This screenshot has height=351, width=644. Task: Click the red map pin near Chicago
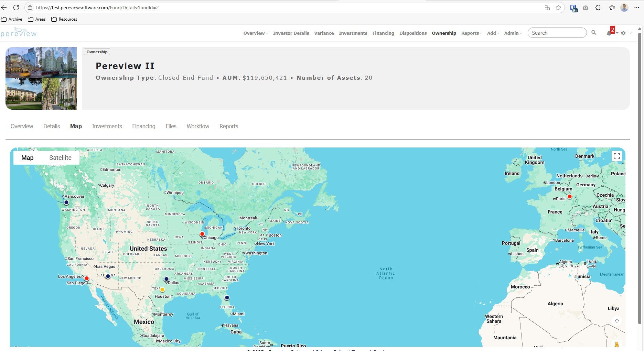click(x=202, y=234)
